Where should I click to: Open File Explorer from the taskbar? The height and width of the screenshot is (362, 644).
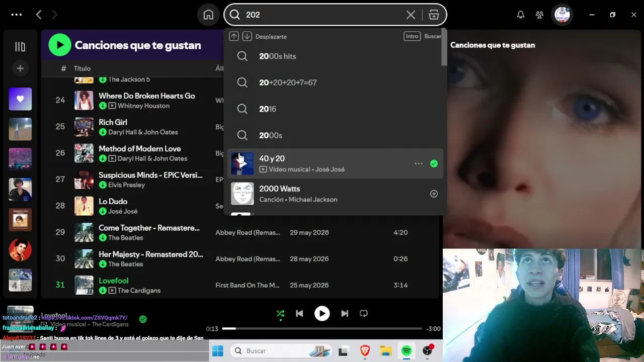click(386, 351)
